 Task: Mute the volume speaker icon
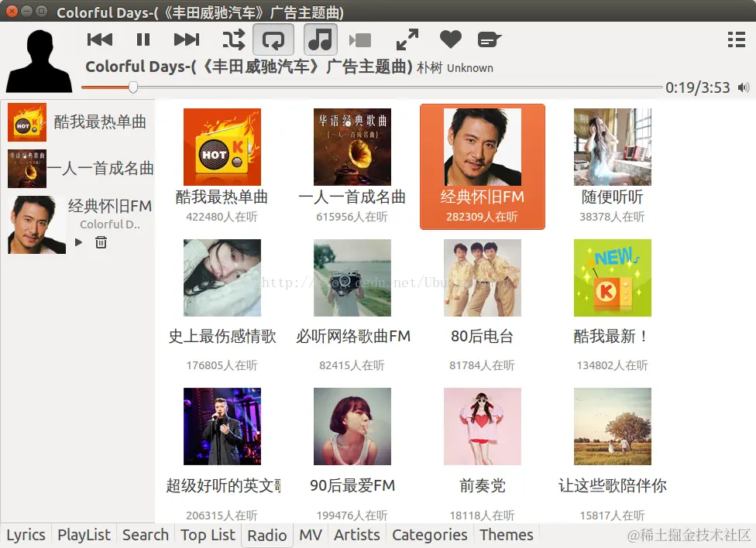click(x=744, y=87)
